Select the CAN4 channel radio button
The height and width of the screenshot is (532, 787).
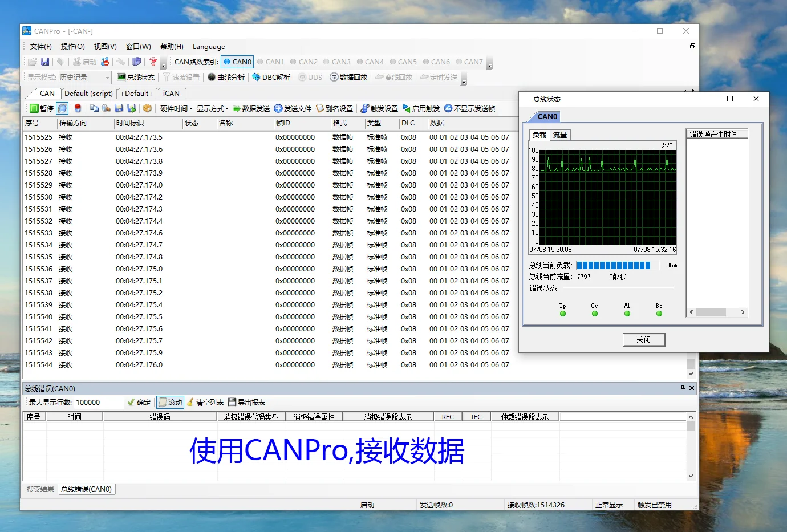370,62
